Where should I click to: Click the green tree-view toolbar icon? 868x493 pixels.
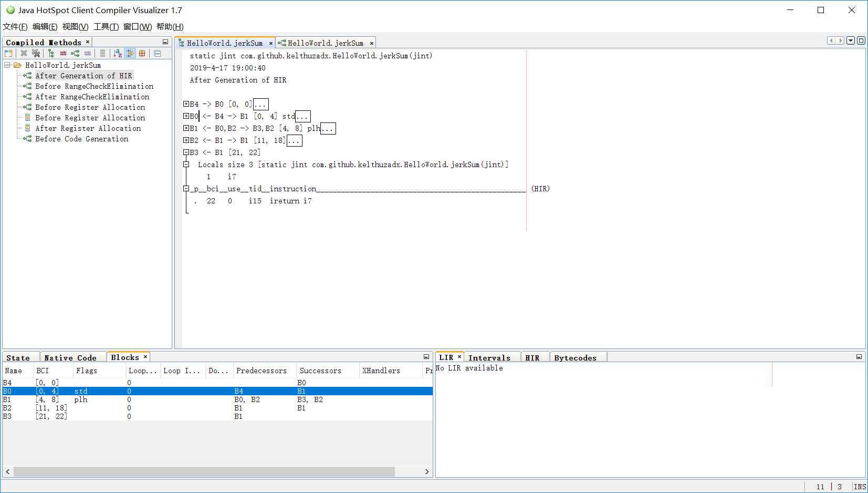pos(51,53)
